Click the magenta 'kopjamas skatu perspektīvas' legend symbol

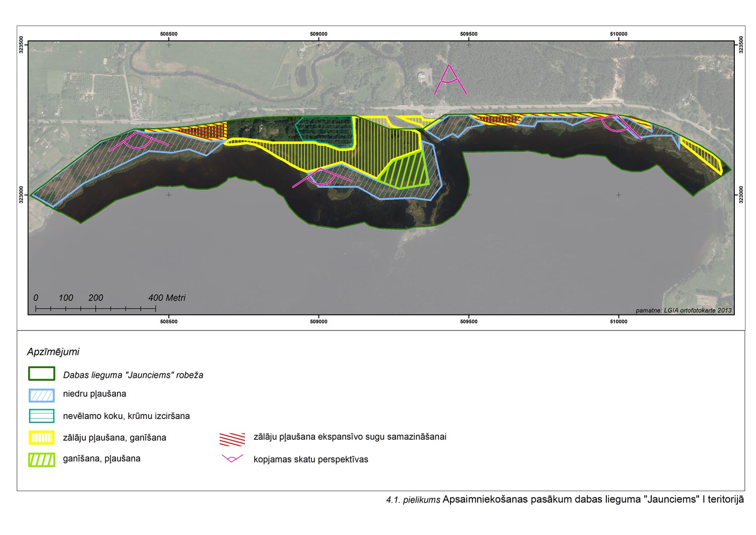[232, 459]
